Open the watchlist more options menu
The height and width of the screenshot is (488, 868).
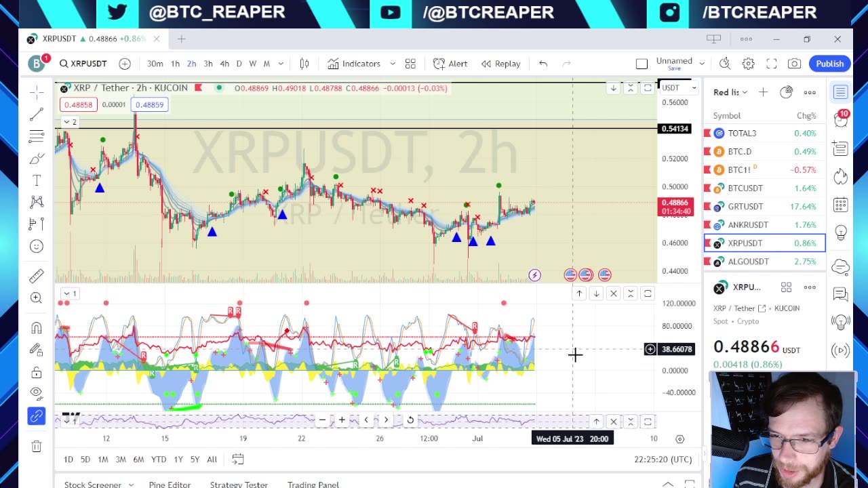click(810, 92)
